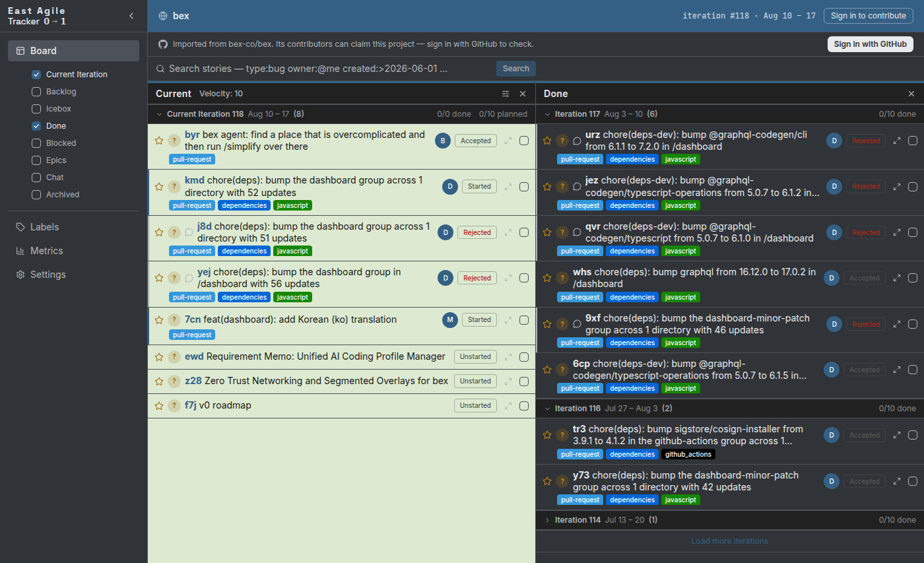Image resolution: width=924 pixels, height=563 pixels.
Task: Collapse the Current Iteration 118 group
Action: pyautogui.click(x=159, y=114)
